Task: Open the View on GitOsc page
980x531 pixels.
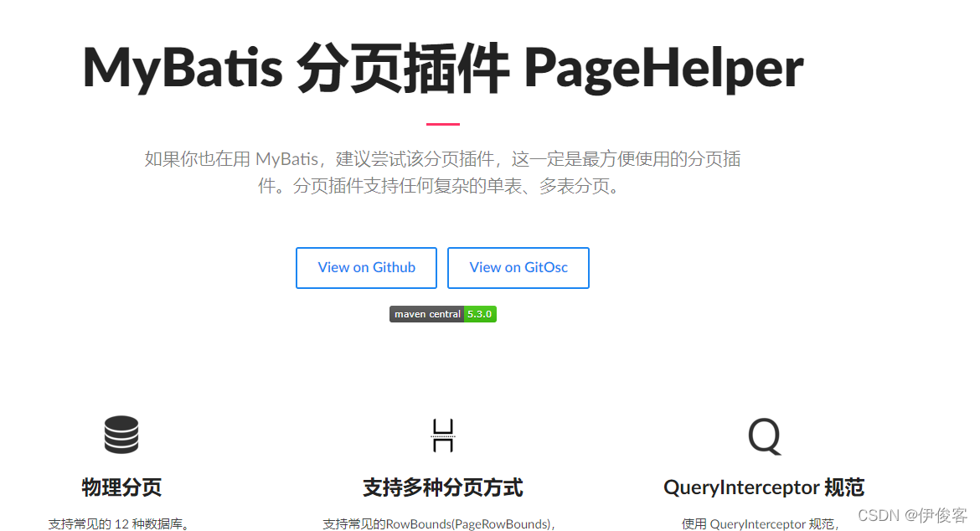Action: click(518, 267)
